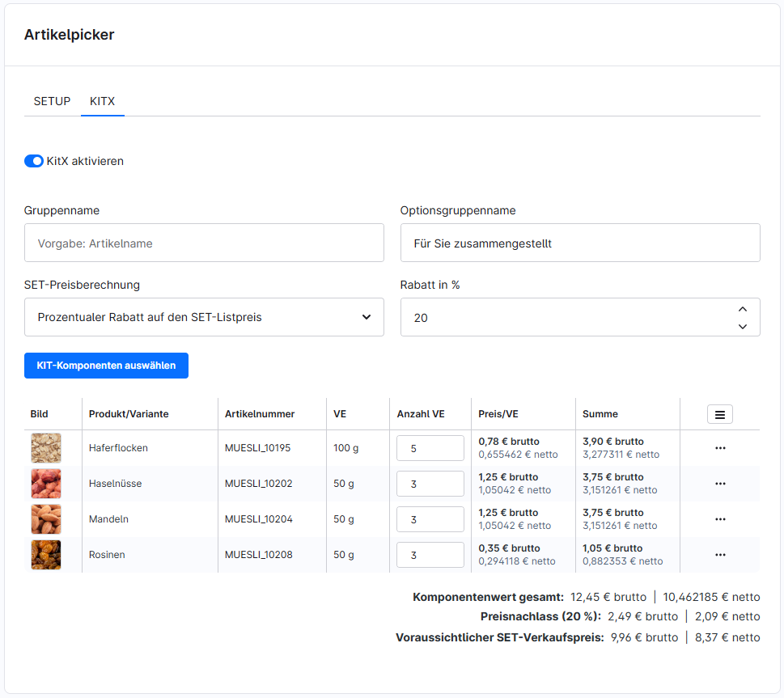This screenshot has height=698, width=784.
Task: Click the Rabatt in % number field
Action: point(570,317)
